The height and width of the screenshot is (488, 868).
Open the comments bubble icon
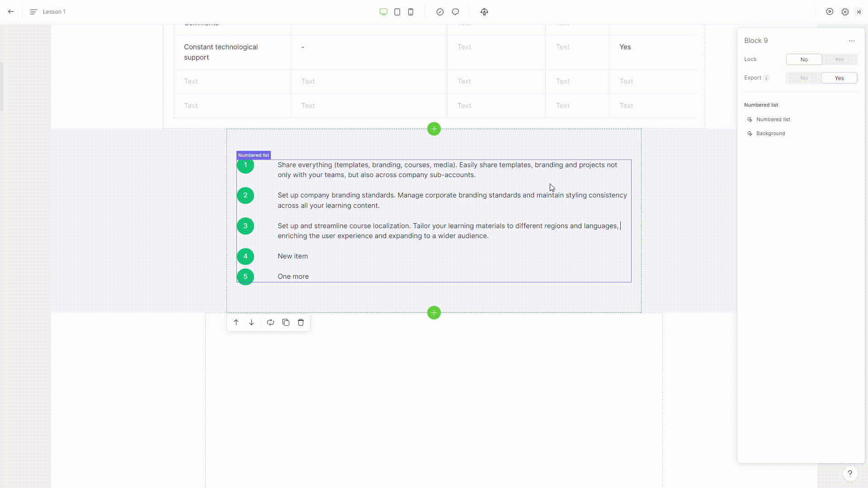[x=455, y=12]
